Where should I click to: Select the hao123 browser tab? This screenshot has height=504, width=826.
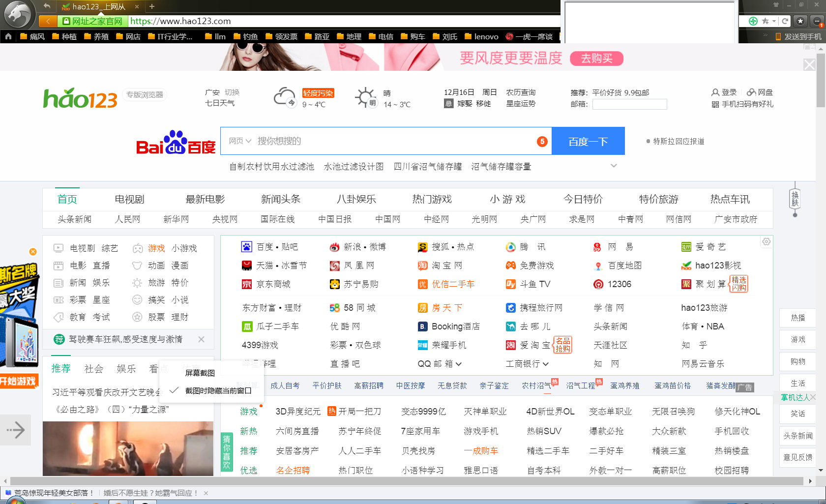[x=100, y=6]
